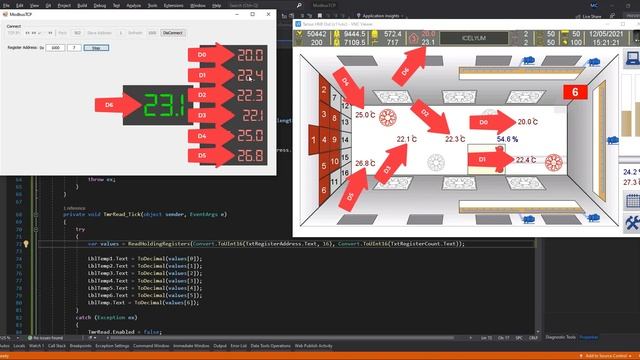
Task: Open the Build menu
Action: 82,5
